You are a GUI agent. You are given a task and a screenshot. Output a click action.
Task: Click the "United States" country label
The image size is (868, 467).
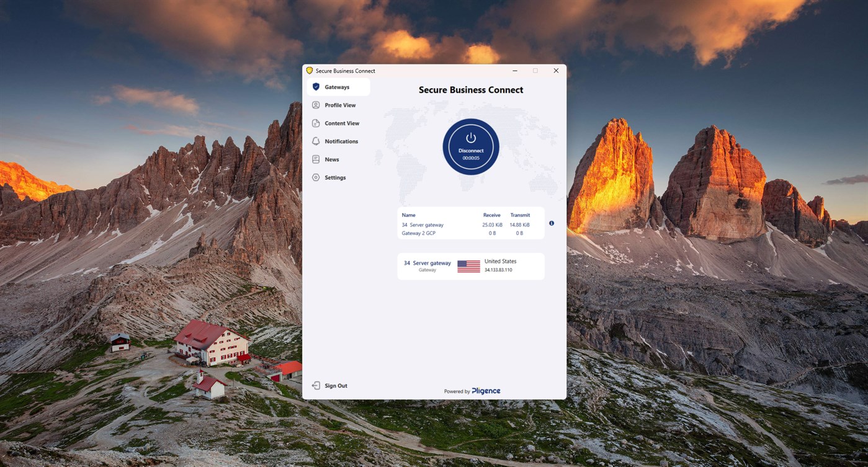[500, 262]
